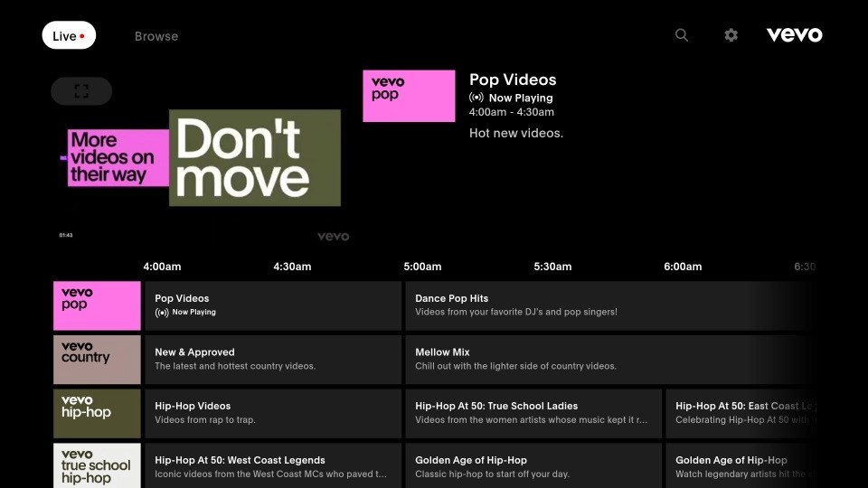
Task: Click the 6:00am time header
Action: 683,267
